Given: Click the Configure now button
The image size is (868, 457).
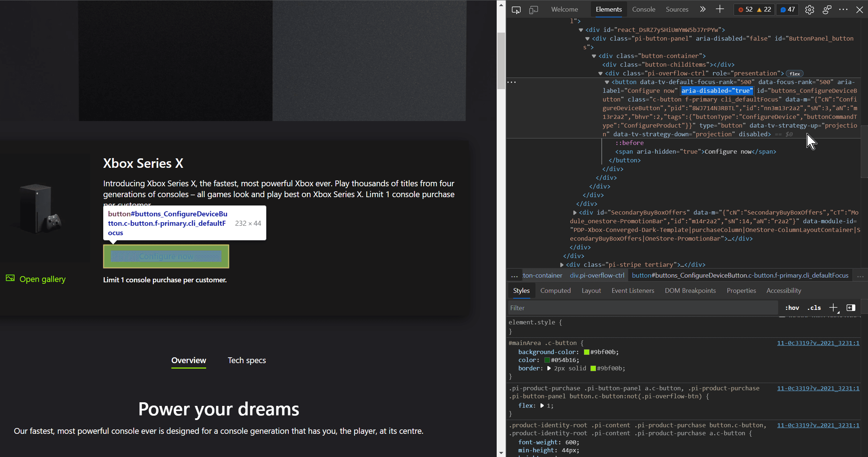Looking at the screenshot, I should coord(166,257).
